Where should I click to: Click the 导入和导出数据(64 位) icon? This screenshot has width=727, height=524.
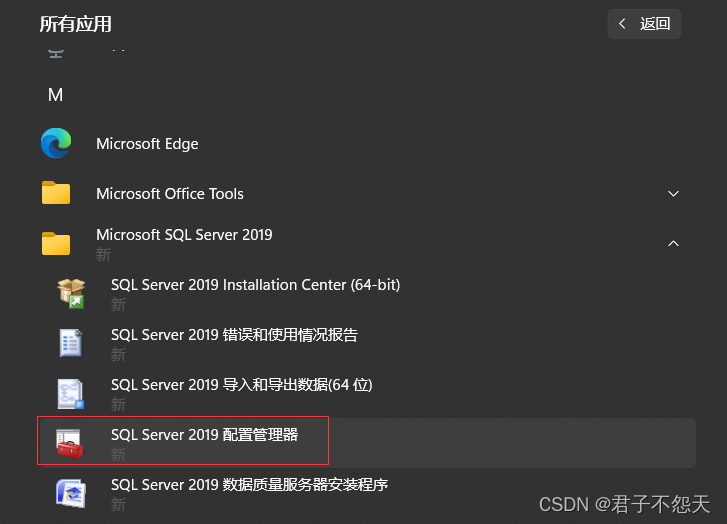coord(71,394)
